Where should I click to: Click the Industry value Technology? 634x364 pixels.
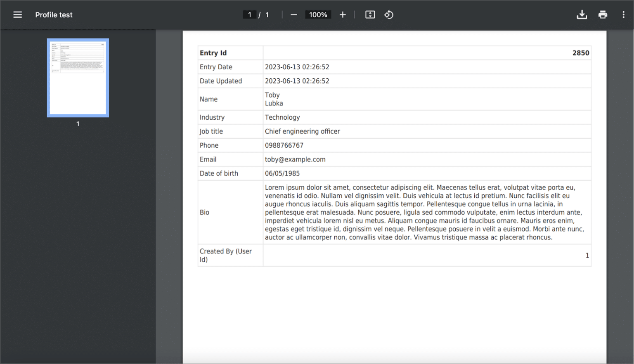282,117
